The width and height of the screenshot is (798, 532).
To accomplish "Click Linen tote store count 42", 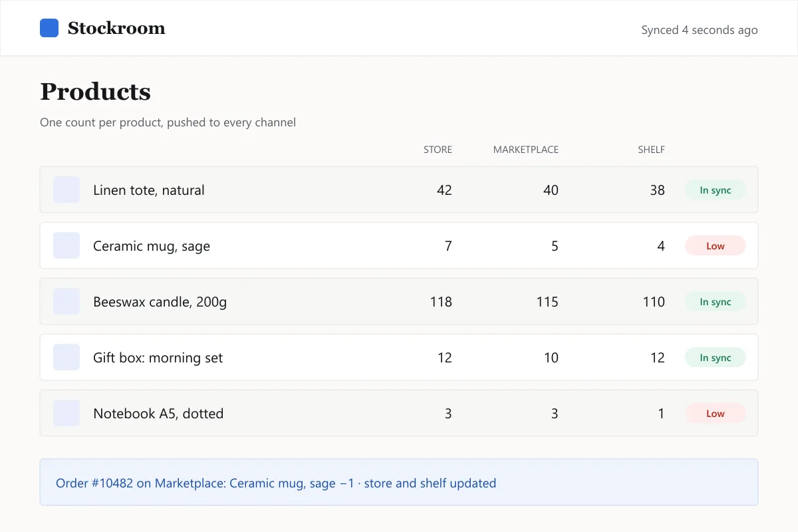I will pyautogui.click(x=444, y=190).
